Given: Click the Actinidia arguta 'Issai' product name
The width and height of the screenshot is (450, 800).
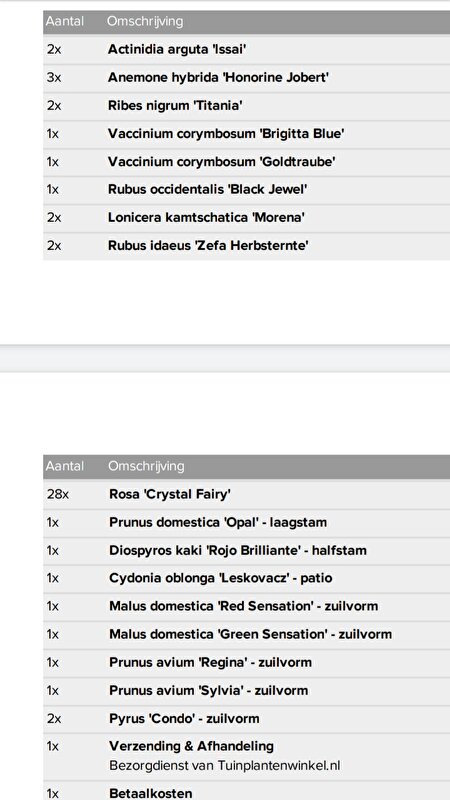Looking at the screenshot, I should coord(177,49).
